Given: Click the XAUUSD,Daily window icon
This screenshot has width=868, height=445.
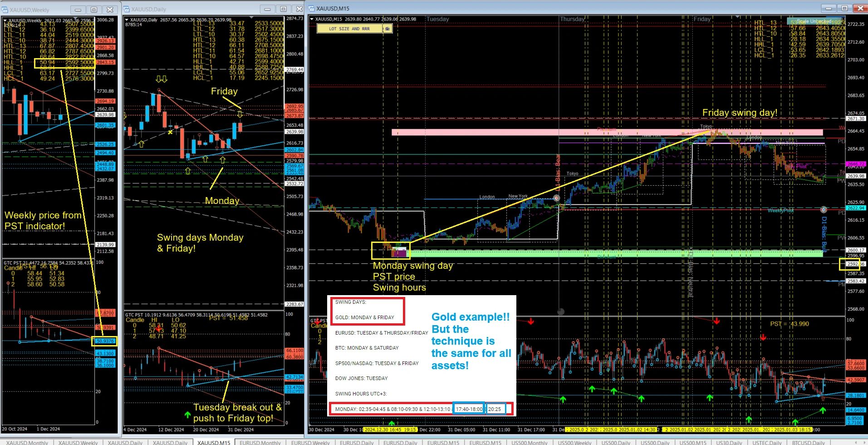Looking at the screenshot, I should 127,9.
